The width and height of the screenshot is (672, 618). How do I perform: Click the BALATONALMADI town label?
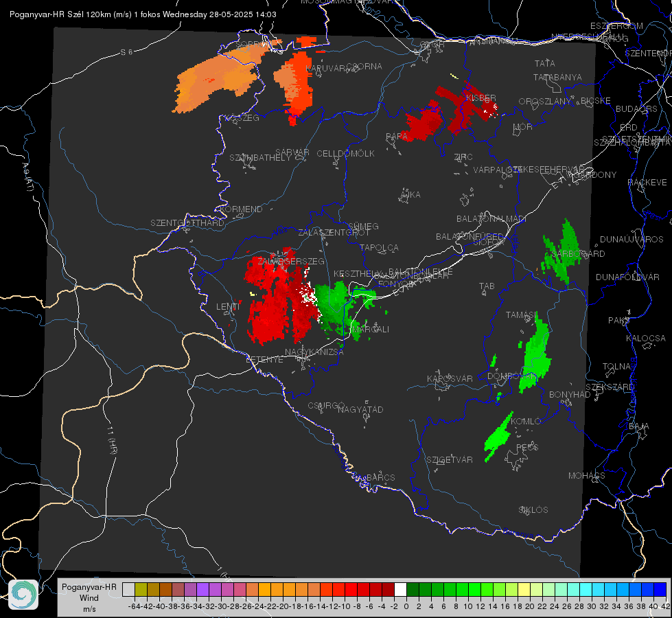tap(491, 219)
